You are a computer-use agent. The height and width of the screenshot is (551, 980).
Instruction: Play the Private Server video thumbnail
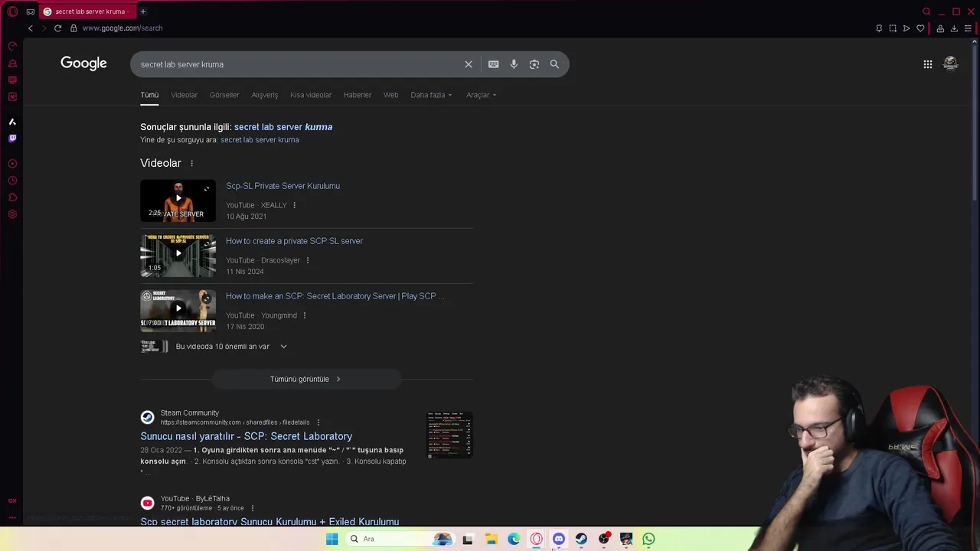178,201
